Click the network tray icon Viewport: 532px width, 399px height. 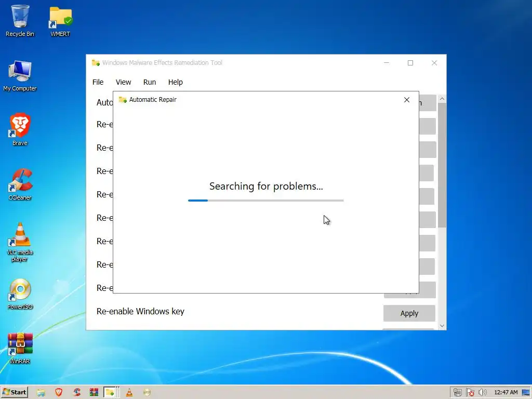point(457,393)
